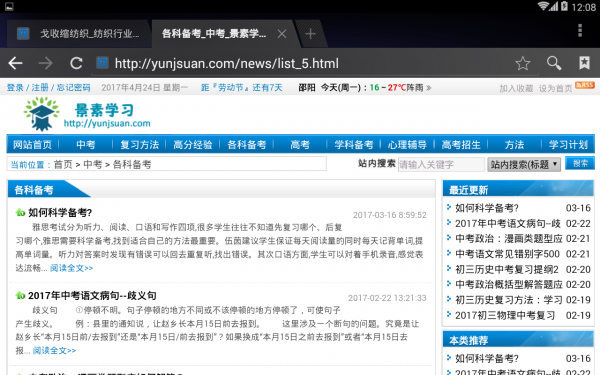
Task: Open 学科备考 nav item
Action: click(354, 145)
